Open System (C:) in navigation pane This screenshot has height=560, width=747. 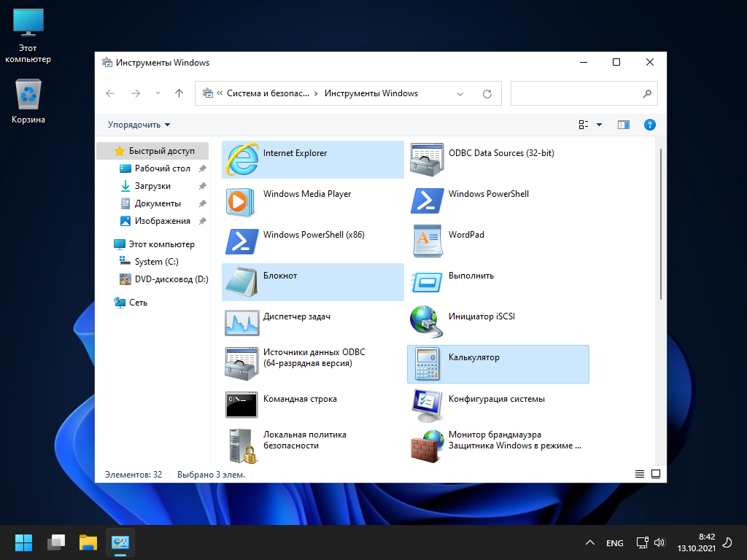click(156, 262)
